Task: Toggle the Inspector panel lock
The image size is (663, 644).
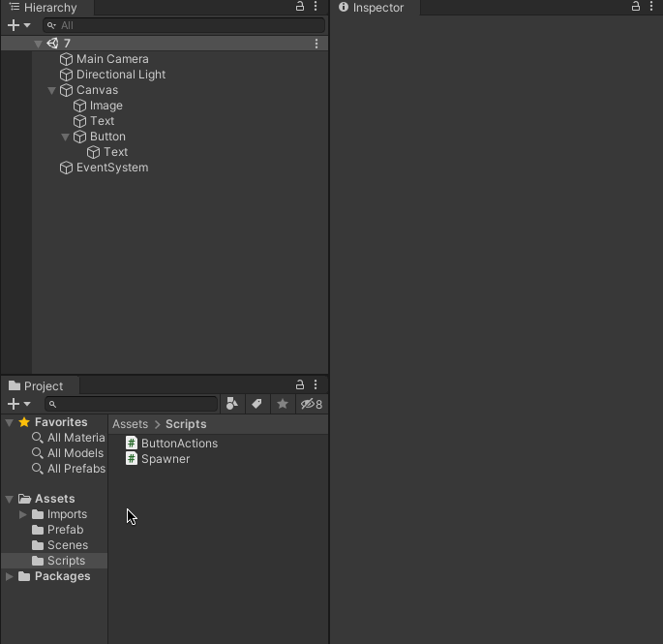Action: tap(636, 7)
